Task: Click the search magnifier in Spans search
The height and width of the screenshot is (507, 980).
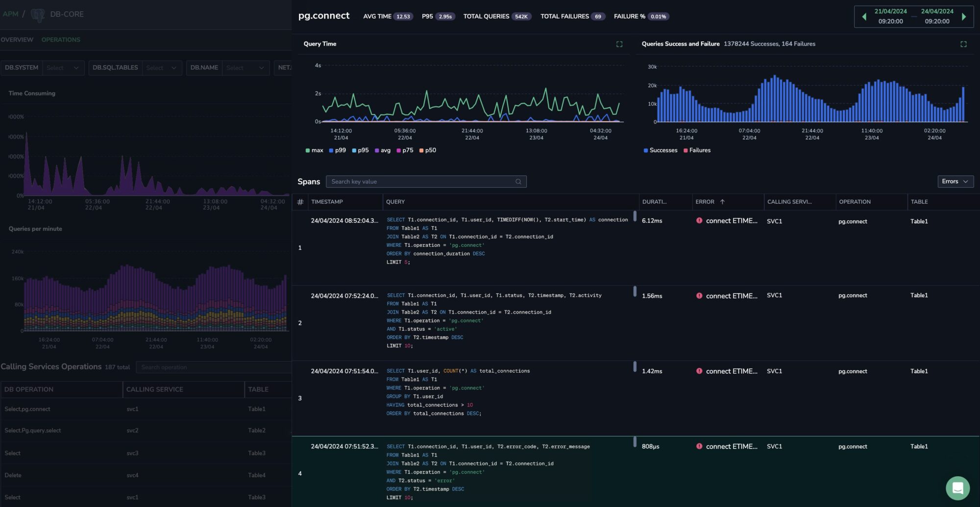Action: tap(518, 182)
